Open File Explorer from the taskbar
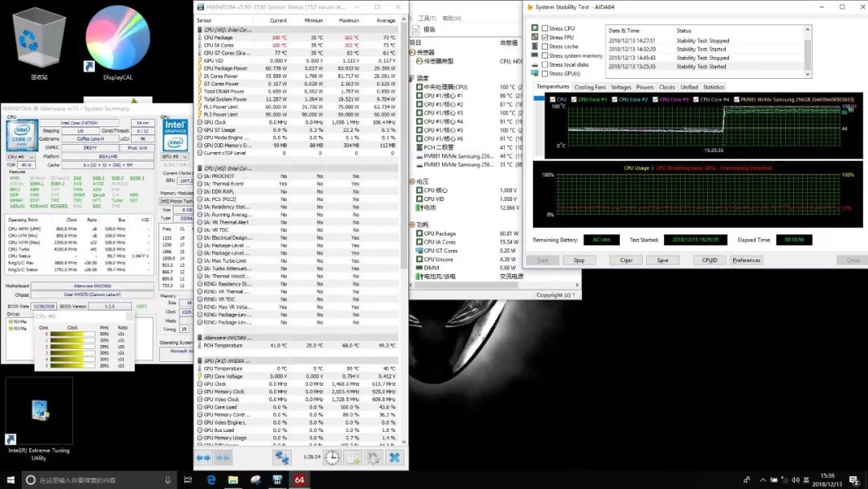 pyautogui.click(x=233, y=479)
